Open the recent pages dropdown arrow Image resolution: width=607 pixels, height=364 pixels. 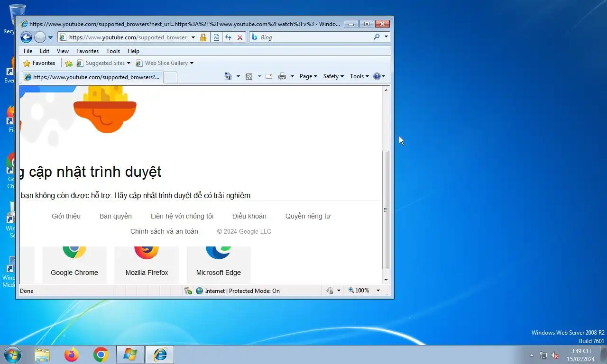click(x=50, y=37)
